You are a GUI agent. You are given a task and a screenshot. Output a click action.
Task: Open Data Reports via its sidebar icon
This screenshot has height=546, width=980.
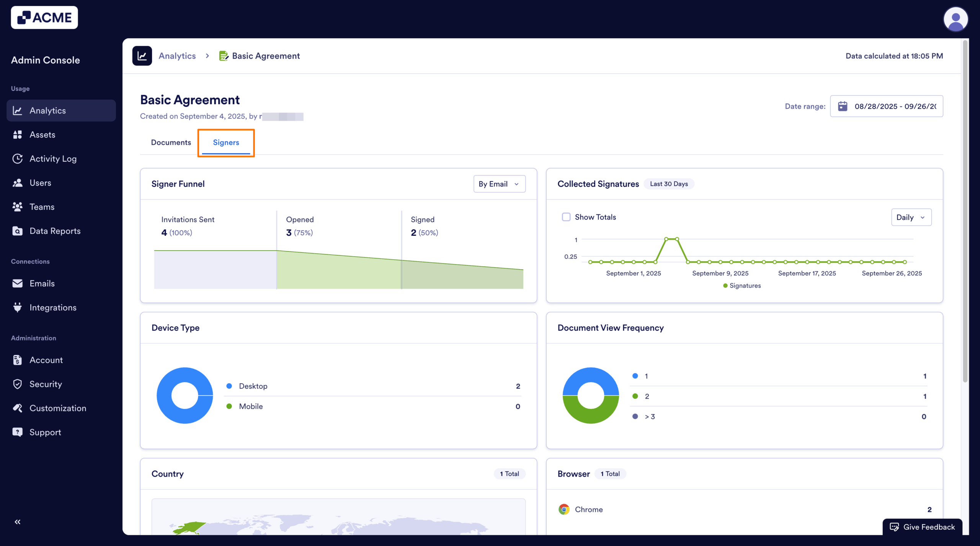[17, 231]
